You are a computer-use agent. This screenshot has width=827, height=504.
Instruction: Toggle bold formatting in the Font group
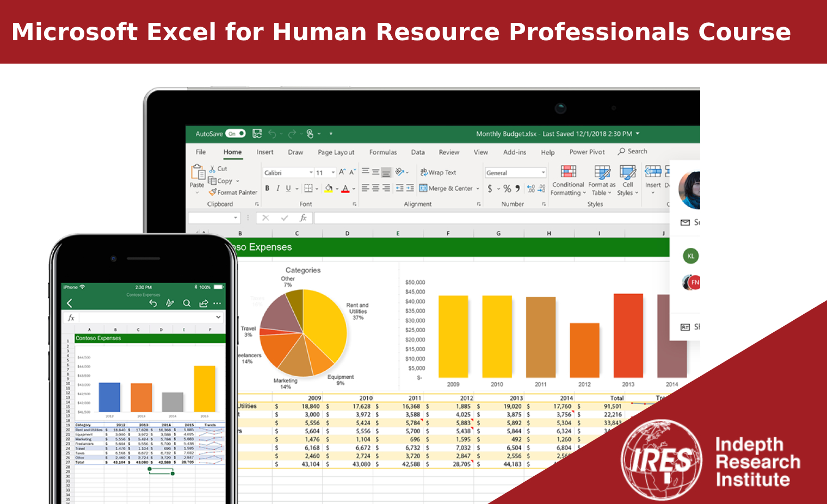267,188
